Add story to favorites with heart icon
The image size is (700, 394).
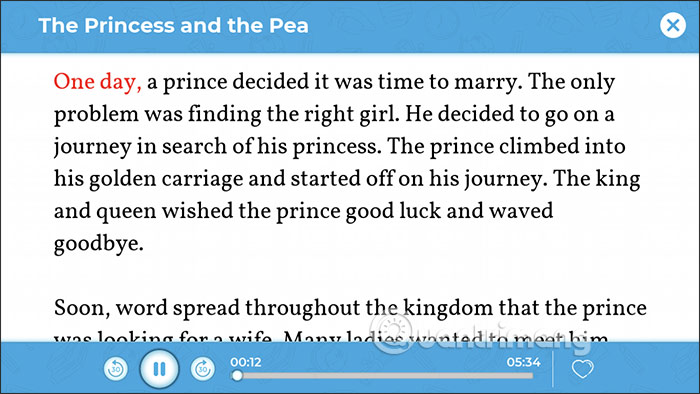tap(583, 369)
